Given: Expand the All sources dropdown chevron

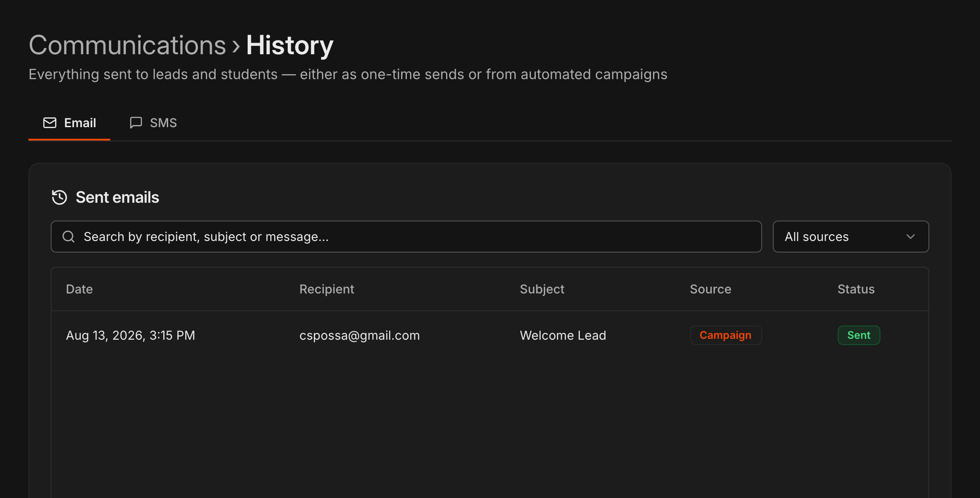Looking at the screenshot, I should tap(911, 237).
